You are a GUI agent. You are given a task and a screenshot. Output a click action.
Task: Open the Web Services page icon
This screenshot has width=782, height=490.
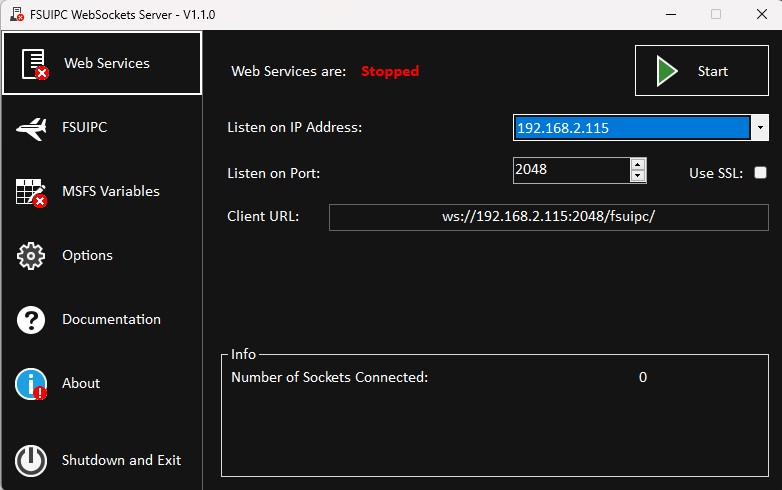point(34,64)
